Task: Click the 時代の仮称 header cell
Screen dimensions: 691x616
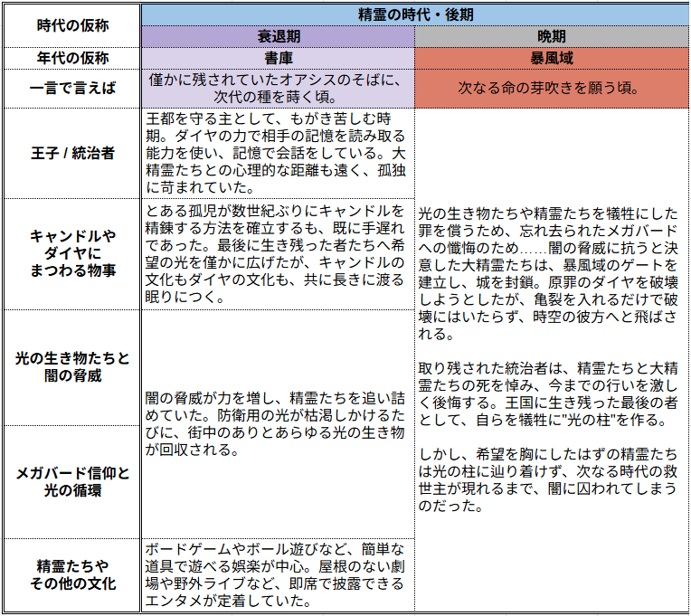Action: (72, 26)
